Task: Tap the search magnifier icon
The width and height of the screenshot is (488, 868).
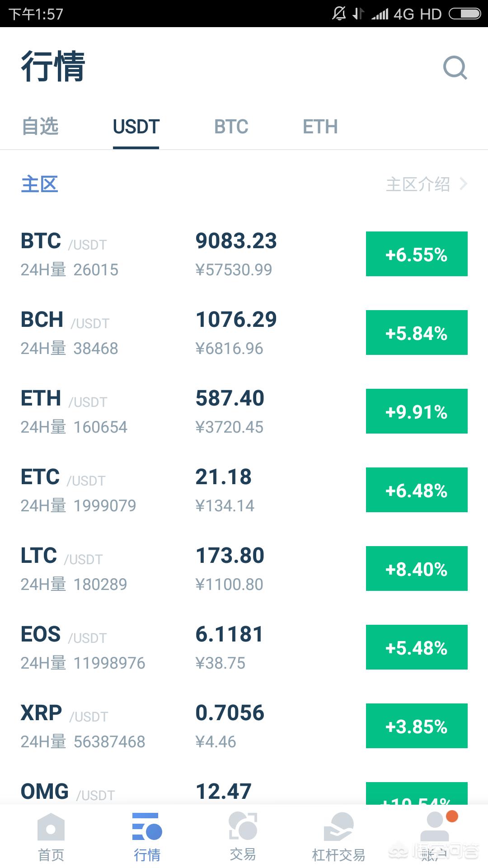Action: point(455,68)
